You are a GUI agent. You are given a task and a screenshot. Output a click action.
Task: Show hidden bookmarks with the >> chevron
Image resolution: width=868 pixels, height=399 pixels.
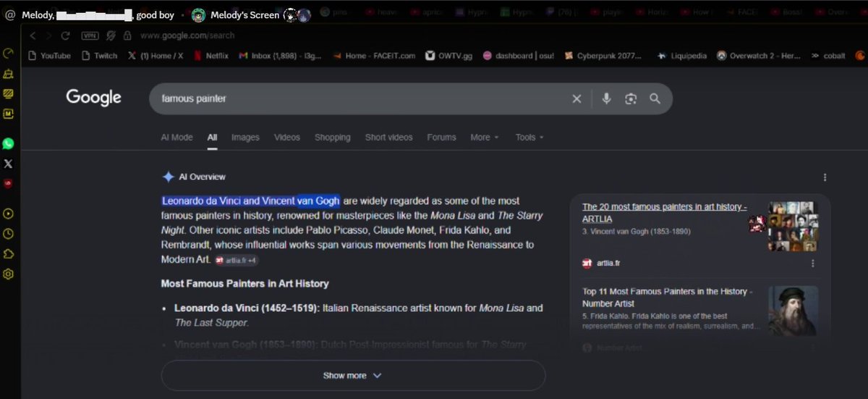[x=815, y=56]
